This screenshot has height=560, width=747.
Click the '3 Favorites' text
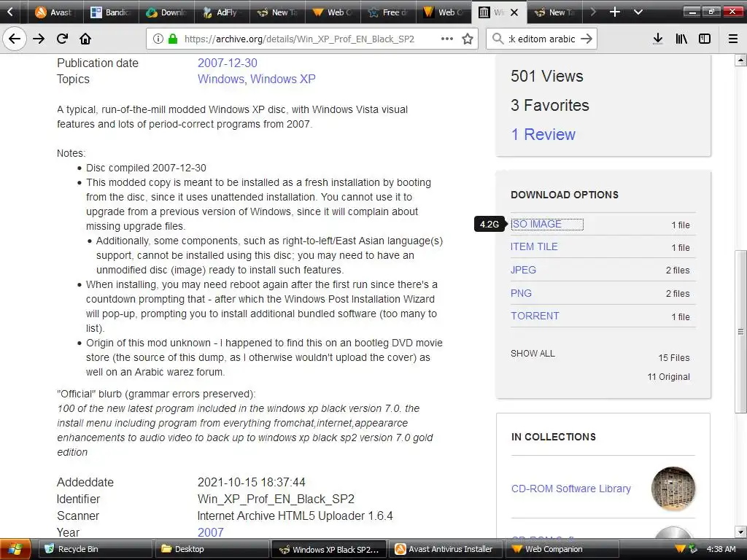[x=550, y=105]
